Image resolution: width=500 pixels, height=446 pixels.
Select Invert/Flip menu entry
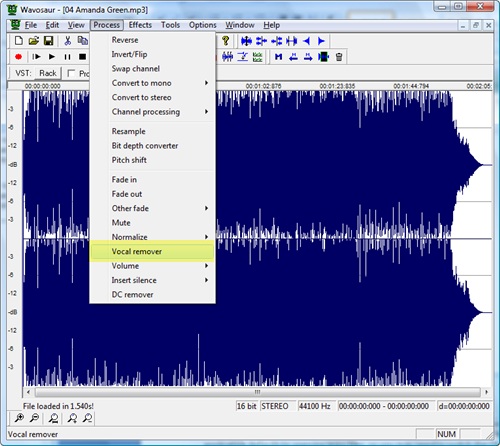click(152, 54)
